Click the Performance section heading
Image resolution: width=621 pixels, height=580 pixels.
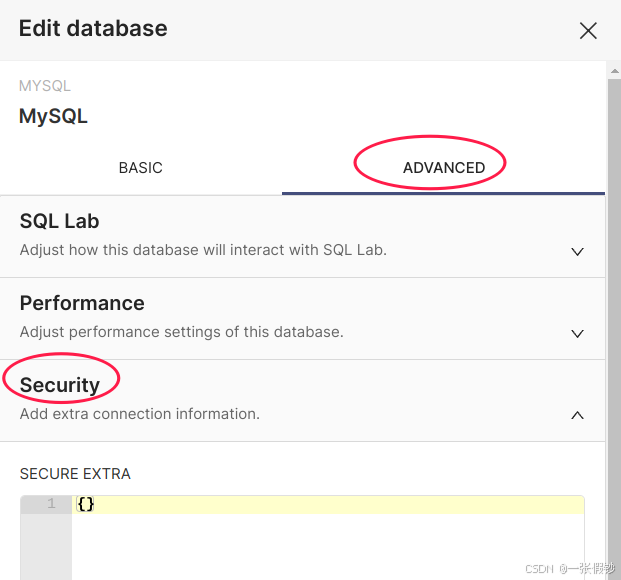[x=82, y=303]
